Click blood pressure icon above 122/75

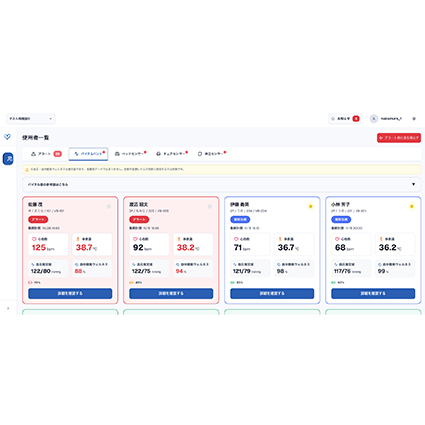[134, 264]
